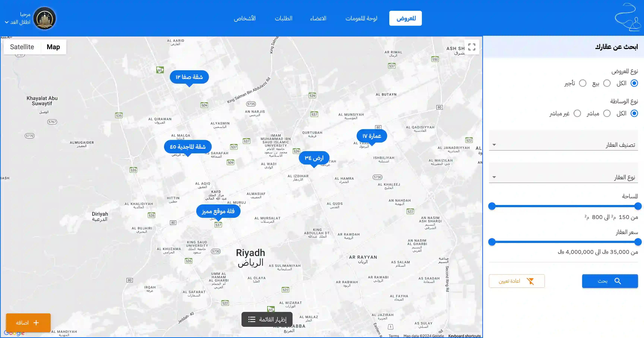Toggle the map fullscreen view icon
The image size is (644, 338).
(472, 47)
